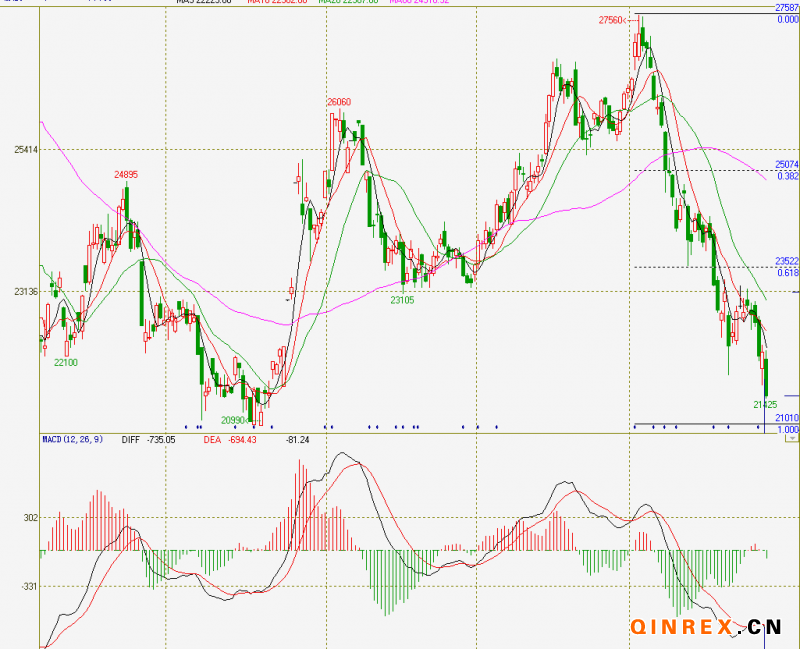Select the 23105 low price label
This screenshot has height=649, width=800.
click(402, 299)
